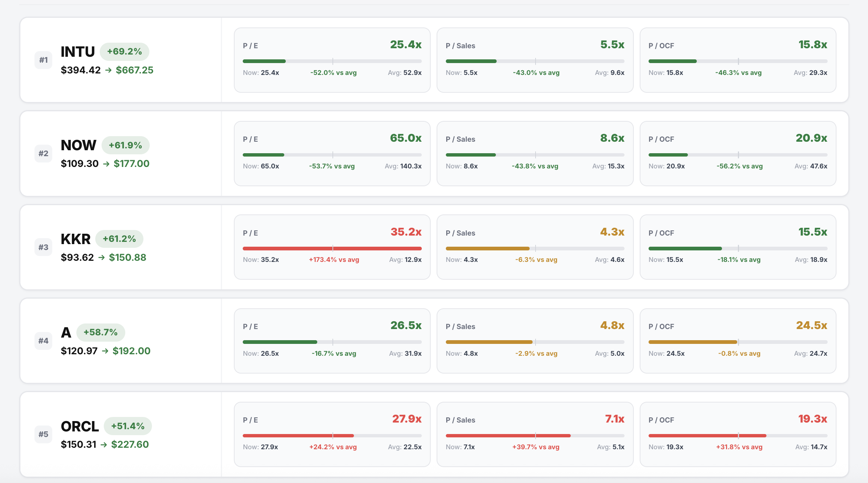This screenshot has height=483, width=868.
Task: Click the NOW ticker symbol
Action: tap(79, 145)
